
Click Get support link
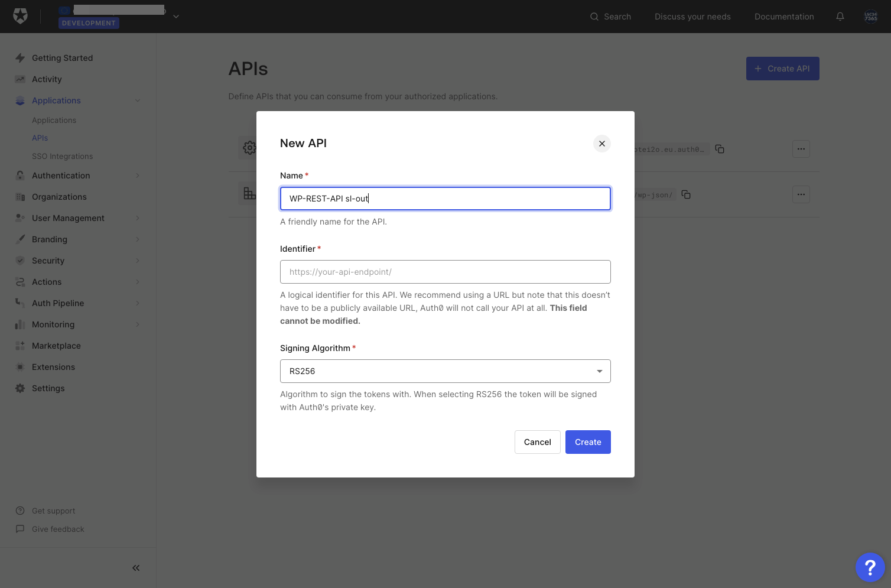point(53,511)
